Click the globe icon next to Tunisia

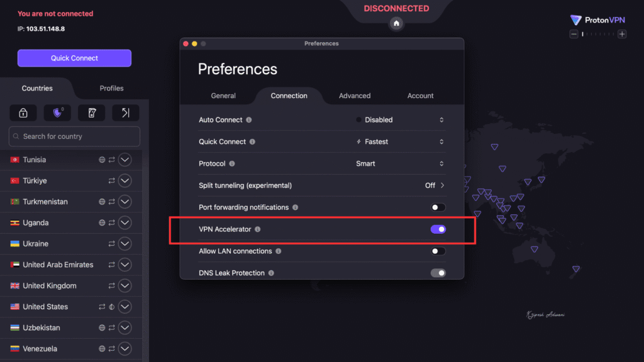101,160
